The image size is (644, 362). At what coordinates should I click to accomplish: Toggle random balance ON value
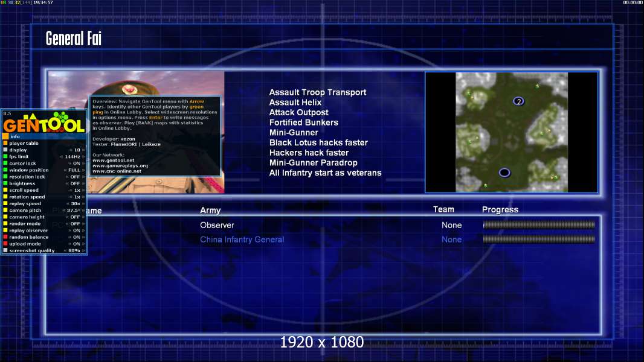76,237
